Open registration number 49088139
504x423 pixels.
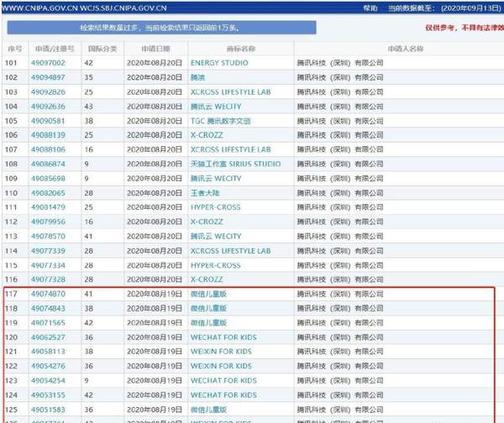[x=48, y=135]
